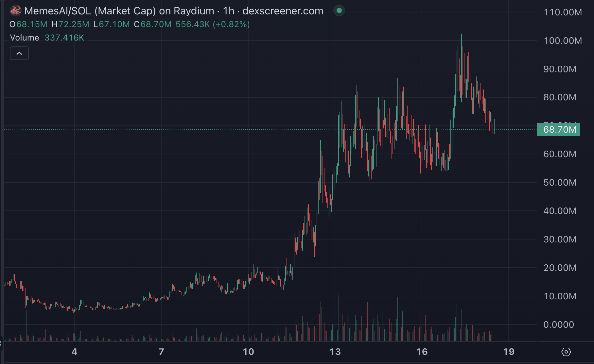
Task: Click the MemesAI token logo icon
Action: 15,11
